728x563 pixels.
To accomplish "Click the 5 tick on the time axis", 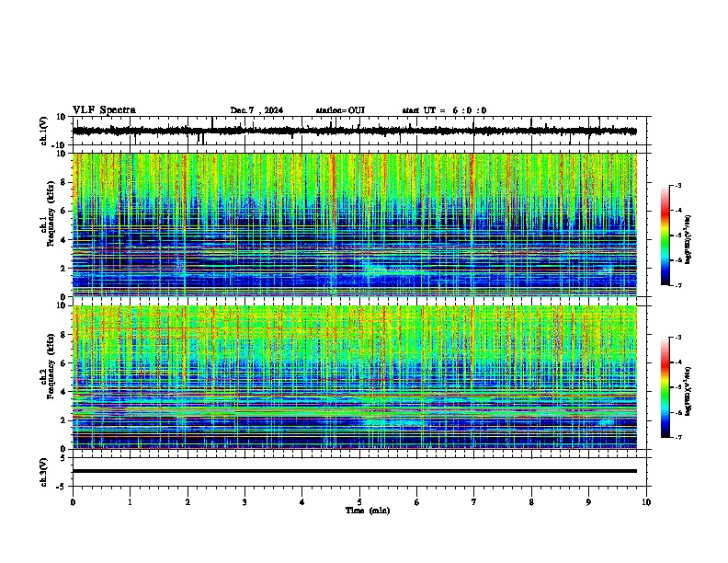I will 359,502.
